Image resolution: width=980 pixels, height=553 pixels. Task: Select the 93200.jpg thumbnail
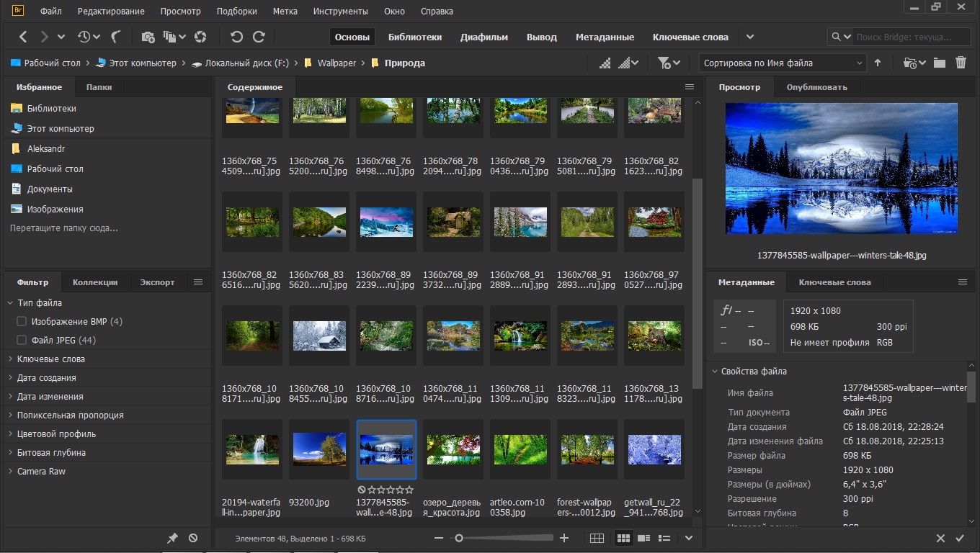(x=318, y=449)
